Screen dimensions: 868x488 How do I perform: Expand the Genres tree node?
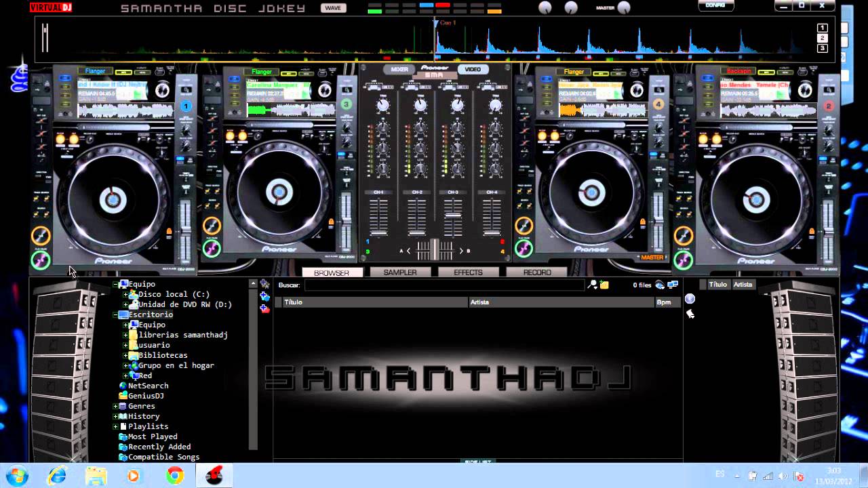coord(115,407)
